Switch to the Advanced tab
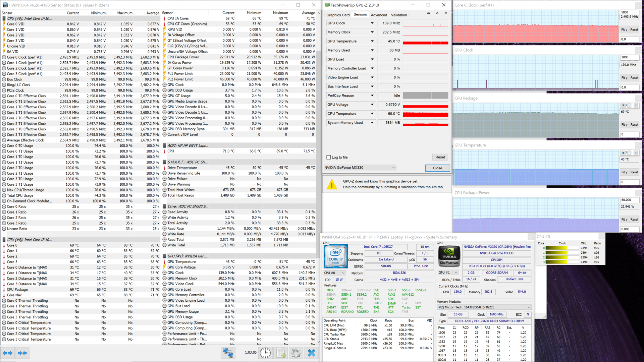 [379, 15]
